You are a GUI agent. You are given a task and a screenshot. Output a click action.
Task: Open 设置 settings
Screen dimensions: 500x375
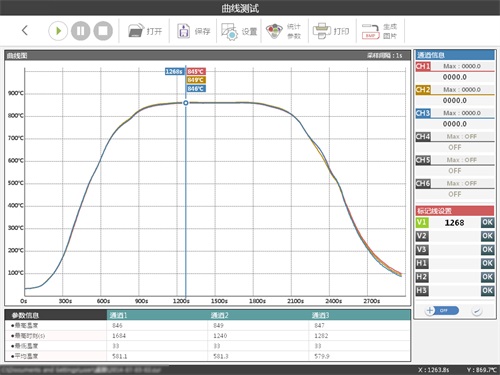coord(239,31)
